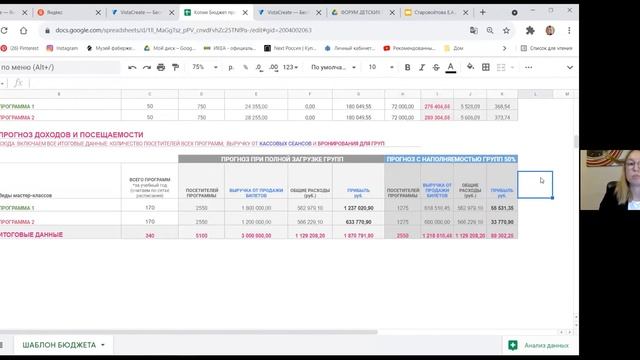Screen dimensions: 640x360
Task: Select the ПРОГНОЗ ДОХОДОВ И ПОСЕЩАЕМОСТИ heading
Action: (x=72, y=135)
